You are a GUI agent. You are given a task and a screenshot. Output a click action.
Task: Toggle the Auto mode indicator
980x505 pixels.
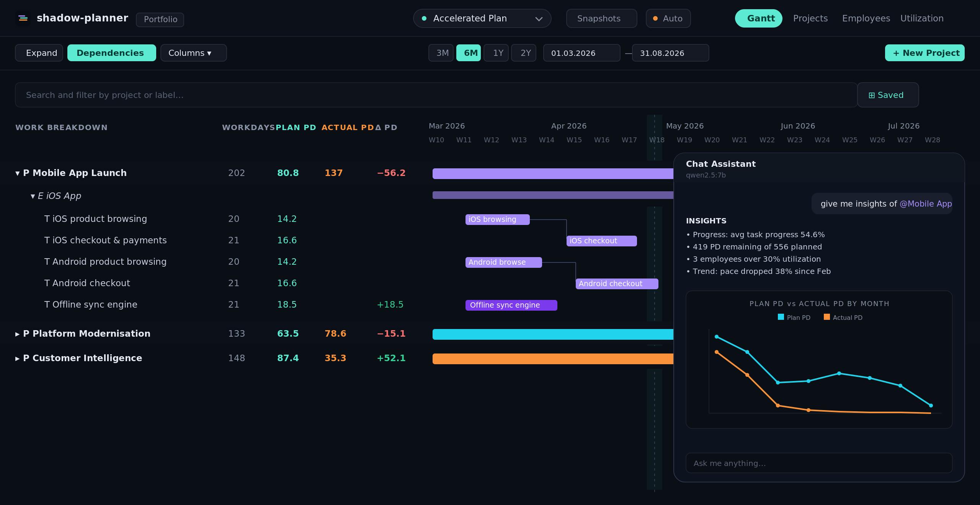[668, 18]
